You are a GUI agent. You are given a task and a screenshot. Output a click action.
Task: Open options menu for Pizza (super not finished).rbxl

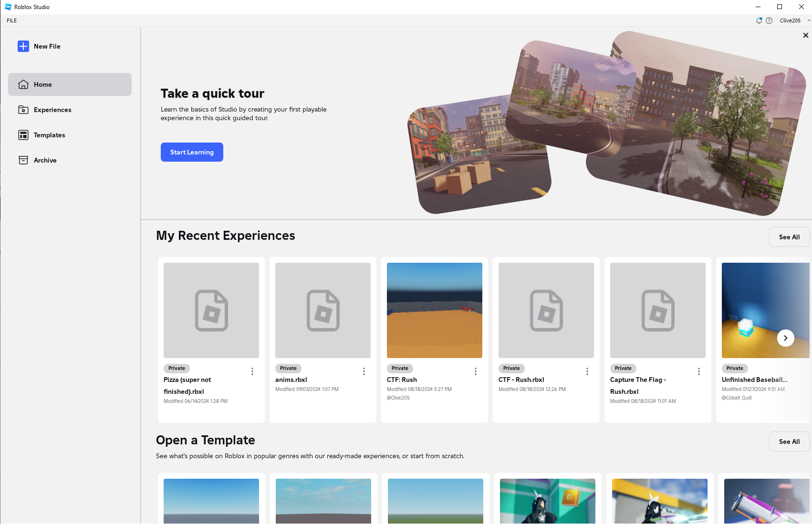click(x=252, y=371)
